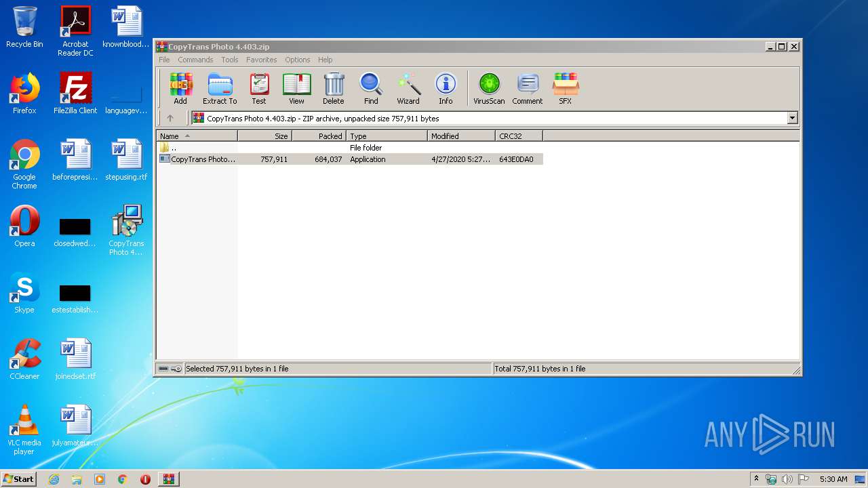Open the Tools menu

tap(230, 60)
